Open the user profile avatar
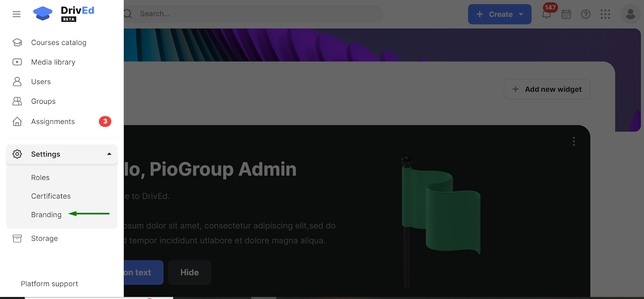 tap(630, 14)
